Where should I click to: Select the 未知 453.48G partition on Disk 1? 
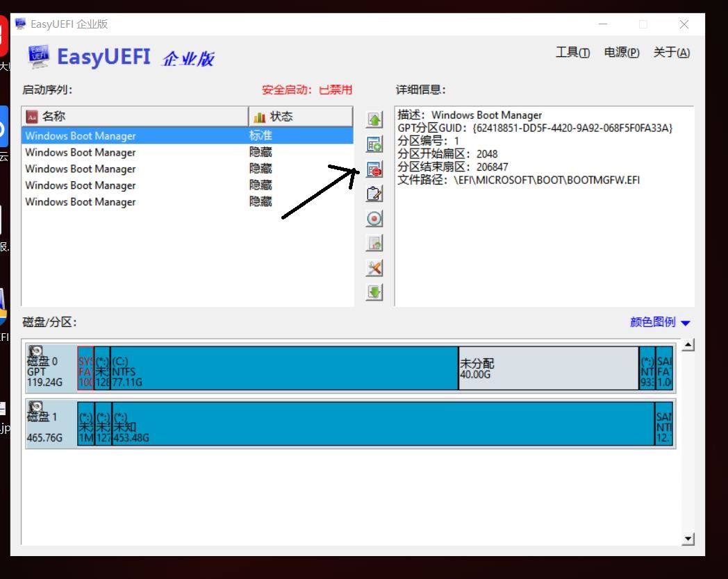(x=383, y=424)
